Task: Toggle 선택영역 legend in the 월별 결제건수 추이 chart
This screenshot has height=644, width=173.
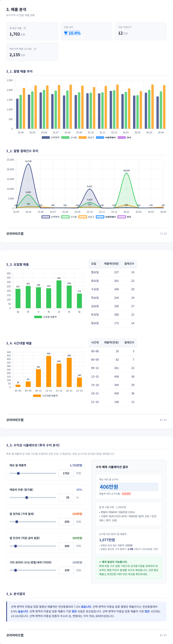Action: 50,217
